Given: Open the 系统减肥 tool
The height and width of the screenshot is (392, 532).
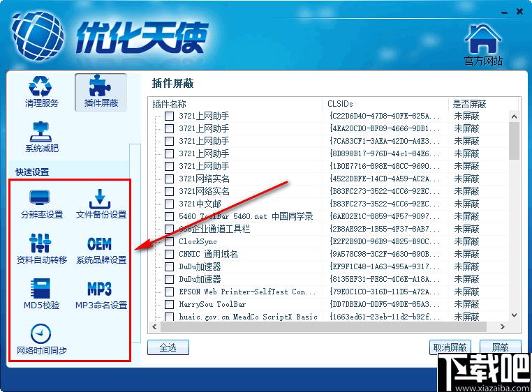Looking at the screenshot, I should (41, 137).
